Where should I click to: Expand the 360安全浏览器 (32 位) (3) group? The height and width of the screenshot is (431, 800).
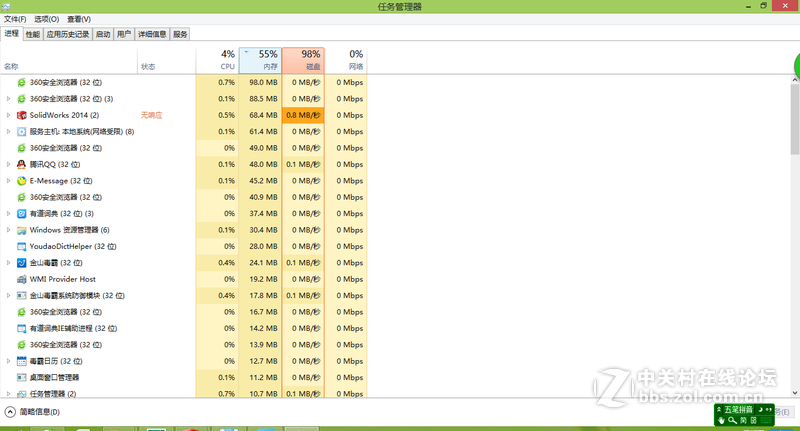click(x=8, y=98)
